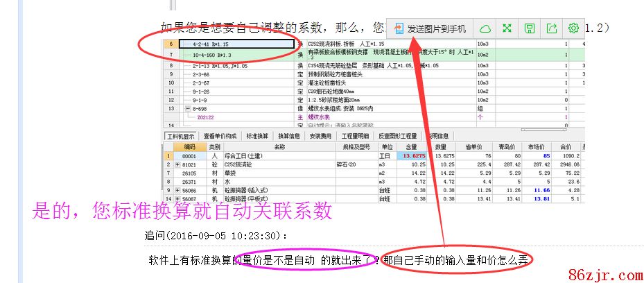Expand material row 81021
This screenshot has width=644, height=283.
(x=177, y=164)
